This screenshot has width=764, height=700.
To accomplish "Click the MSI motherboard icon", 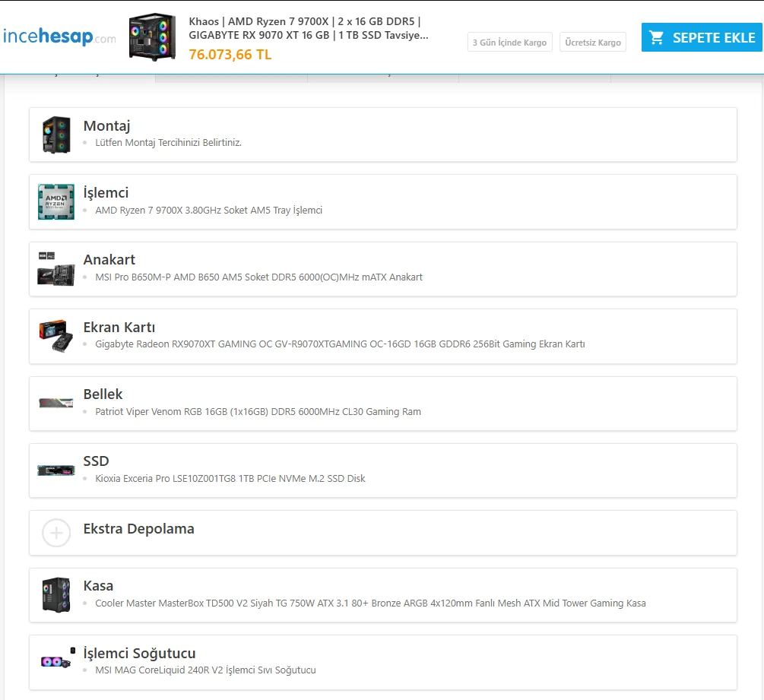I will point(56,269).
